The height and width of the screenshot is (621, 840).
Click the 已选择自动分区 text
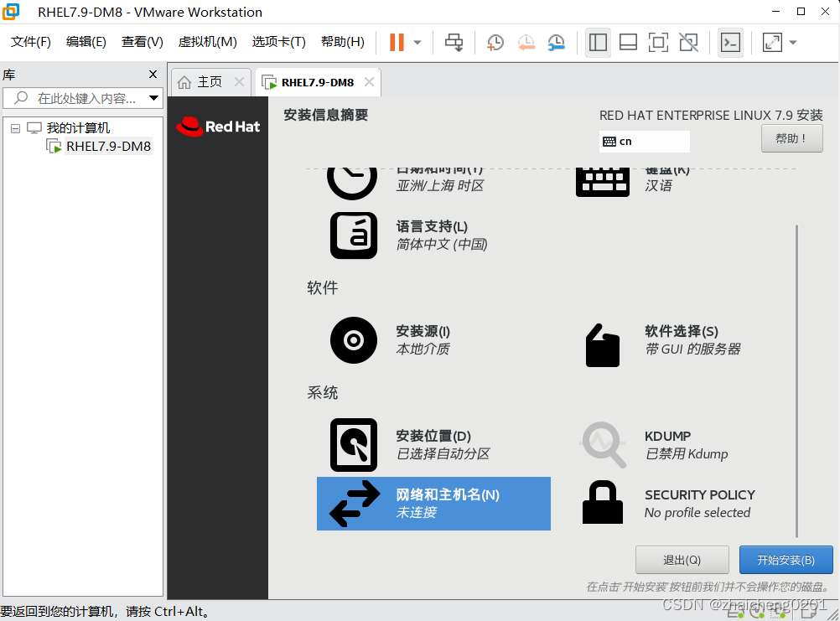click(443, 454)
